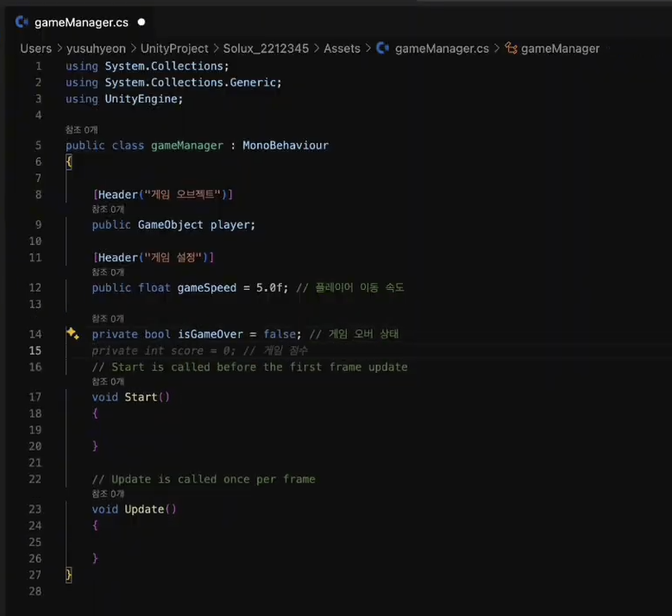Select the gameManager.cs editor tab
Image resolution: width=672 pixels, height=616 pixels.
tap(80, 22)
